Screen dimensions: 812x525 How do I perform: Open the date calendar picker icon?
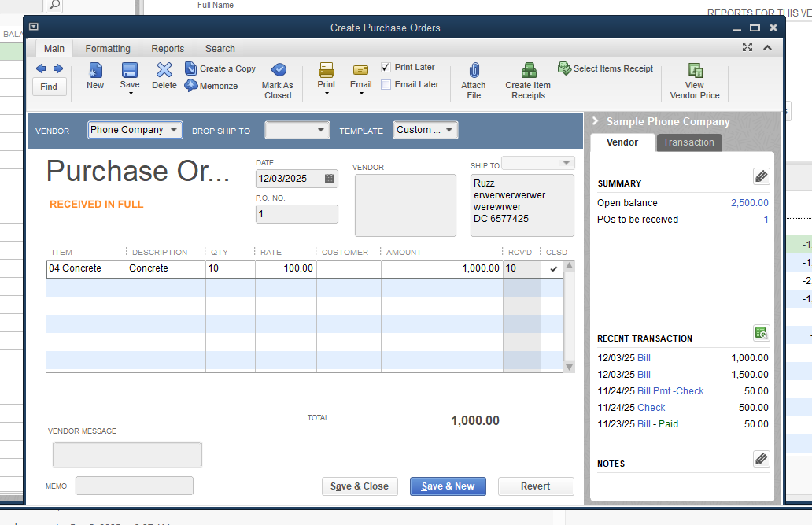pyautogui.click(x=329, y=179)
